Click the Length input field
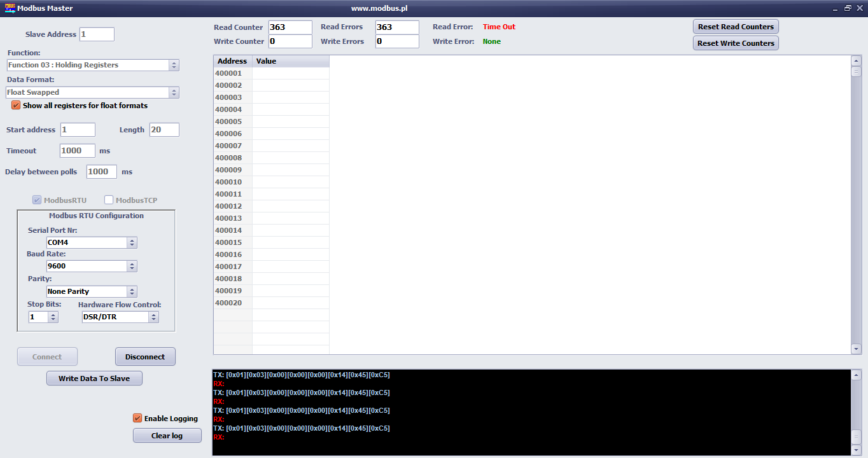Viewport: 868px width, 458px height. pos(164,130)
